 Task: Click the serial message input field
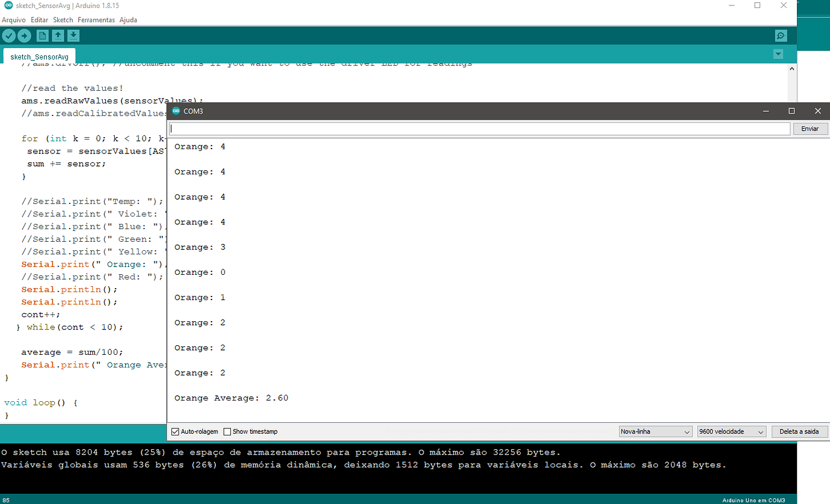tap(478, 128)
